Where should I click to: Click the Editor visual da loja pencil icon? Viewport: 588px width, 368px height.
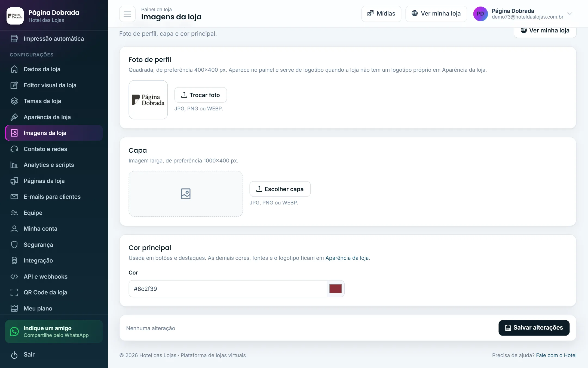14,85
